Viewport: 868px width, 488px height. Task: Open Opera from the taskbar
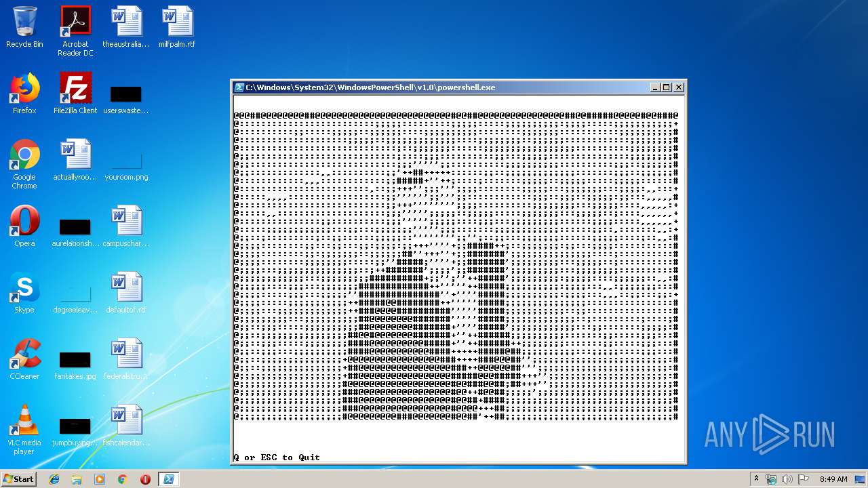pos(145,479)
